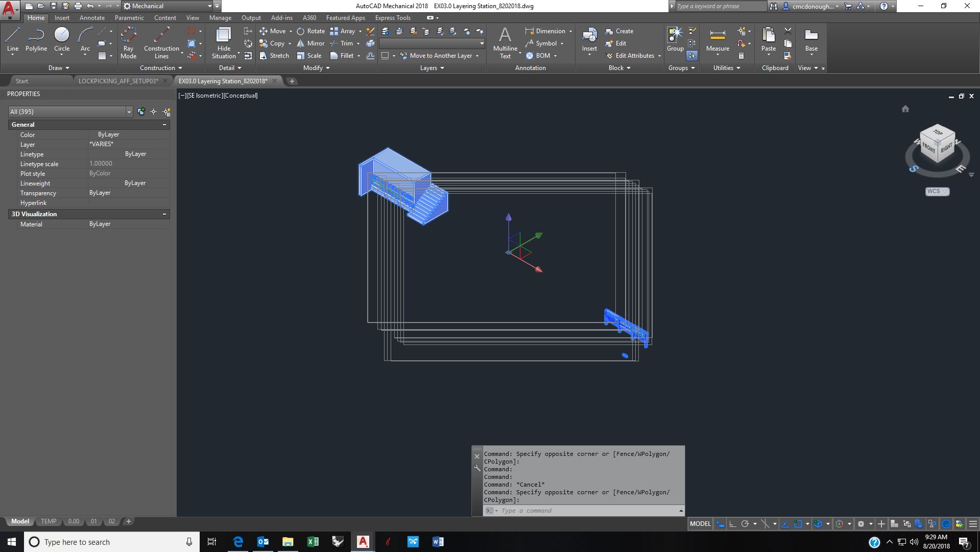This screenshot has height=552, width=980.
Task: Switch to LOCKPICKING_AFF_SETUP03 drawing tab
Action: pos(118,81)
